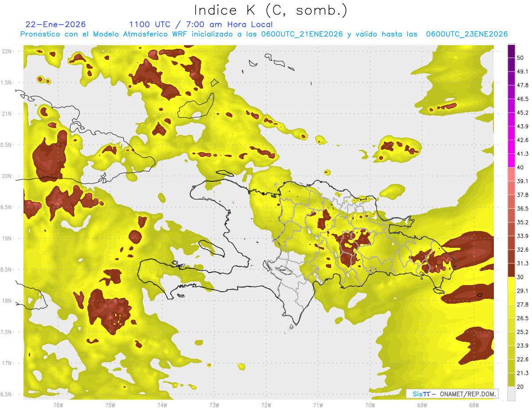The height and width of the screenshot is (411, 532).
Task: Click longitude axis label "70W"
Action: [x=370, y=405]
